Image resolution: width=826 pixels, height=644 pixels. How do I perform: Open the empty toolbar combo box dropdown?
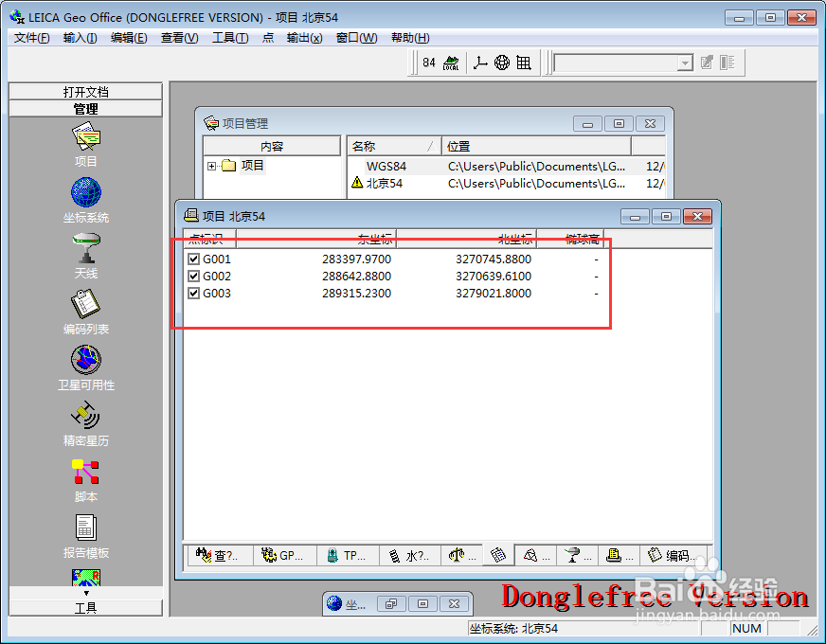coord(684,63)
